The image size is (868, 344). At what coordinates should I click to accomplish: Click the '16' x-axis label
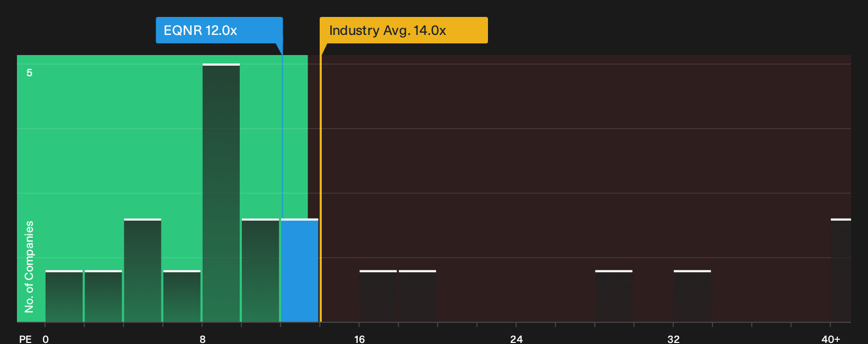coord(359,339)
